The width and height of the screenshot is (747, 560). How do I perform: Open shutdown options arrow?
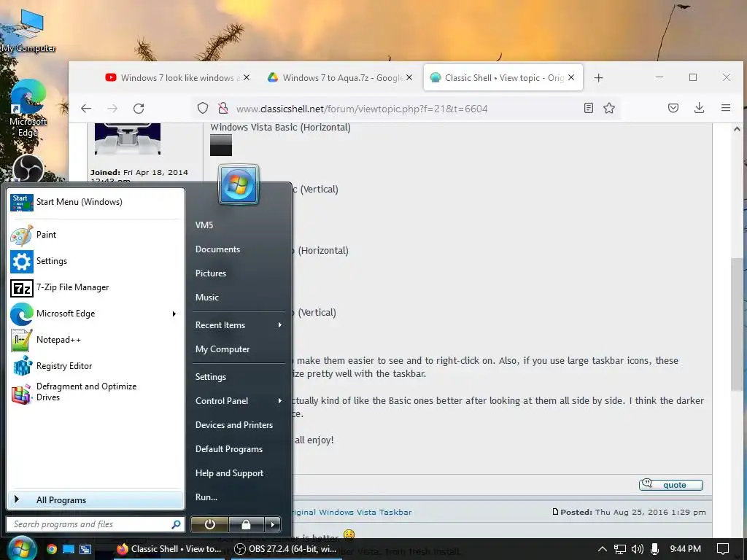coord(273,524)
